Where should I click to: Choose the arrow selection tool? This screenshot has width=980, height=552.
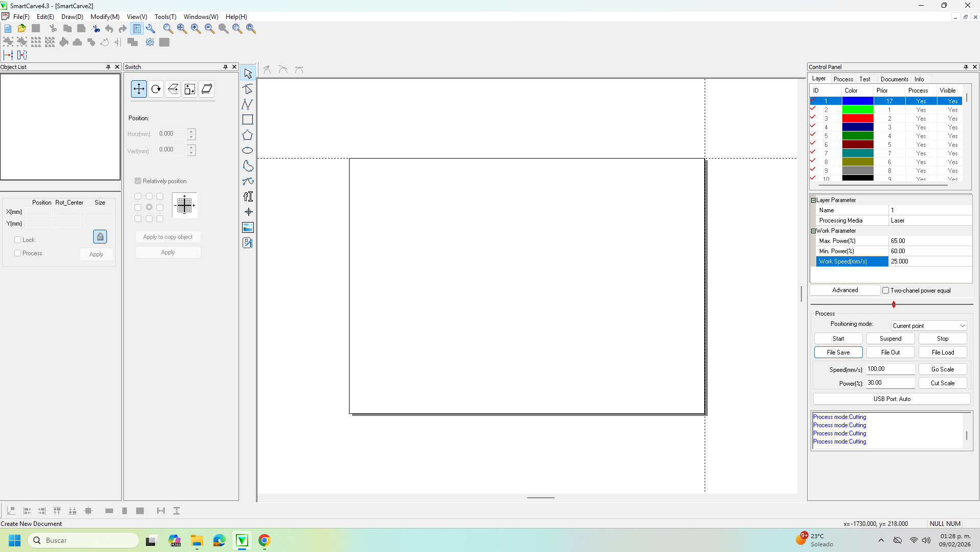pos(248,74)
